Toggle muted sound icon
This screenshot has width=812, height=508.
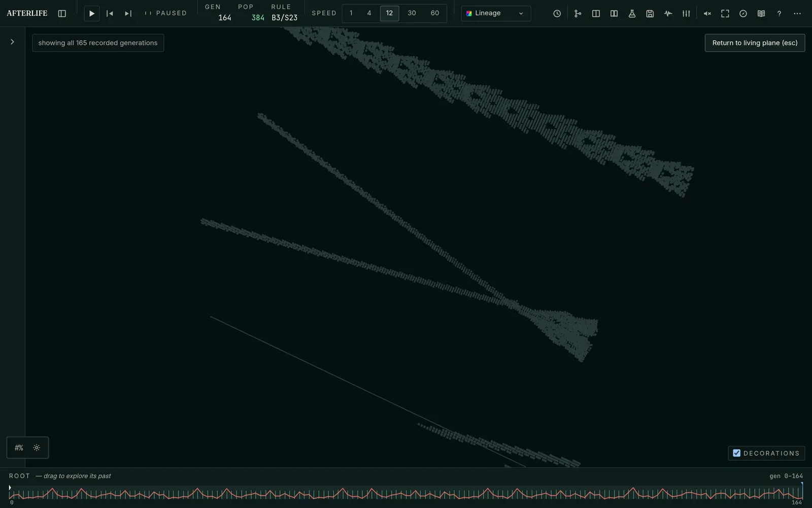(707, 14)
